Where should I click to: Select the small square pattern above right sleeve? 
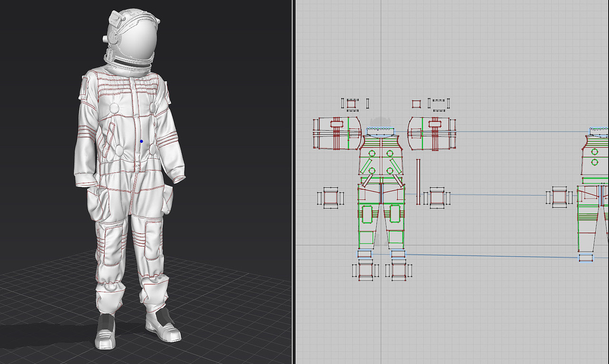coord(416,104)
